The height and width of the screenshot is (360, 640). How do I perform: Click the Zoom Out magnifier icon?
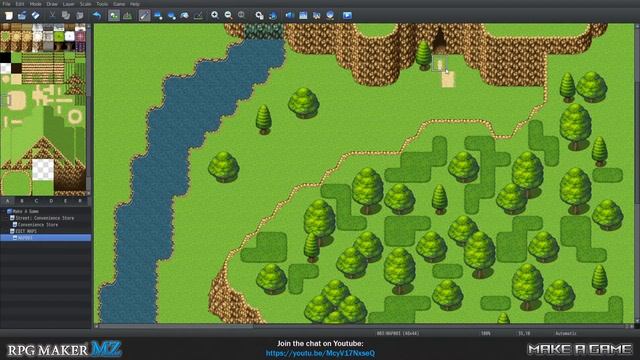pos(228,16)
